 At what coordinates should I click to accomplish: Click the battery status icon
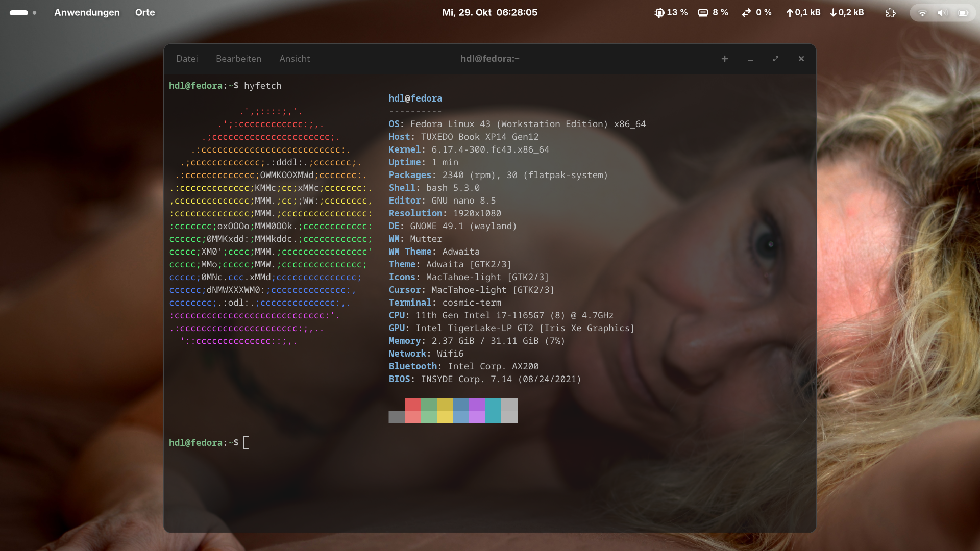click(963, 13)
